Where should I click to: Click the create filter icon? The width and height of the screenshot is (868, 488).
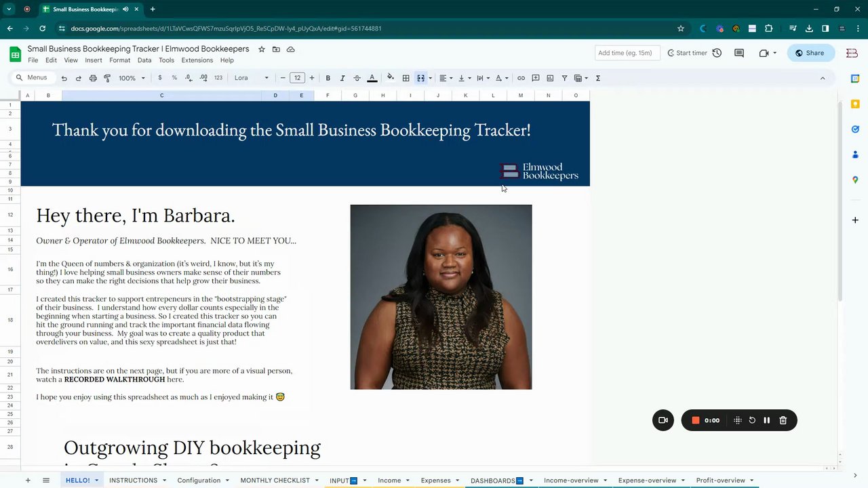(564, 78)
